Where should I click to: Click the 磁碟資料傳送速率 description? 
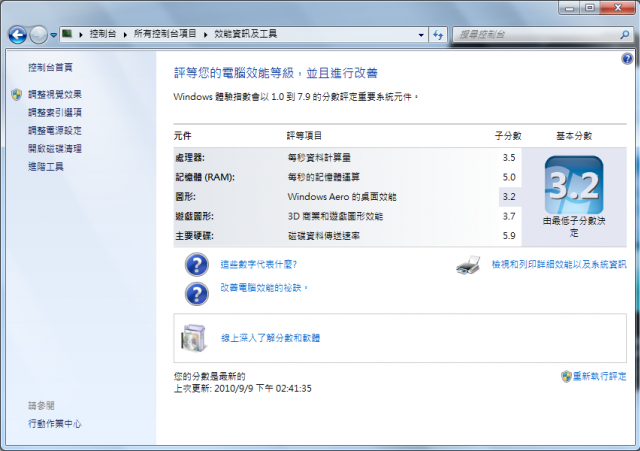coord(324,236)
